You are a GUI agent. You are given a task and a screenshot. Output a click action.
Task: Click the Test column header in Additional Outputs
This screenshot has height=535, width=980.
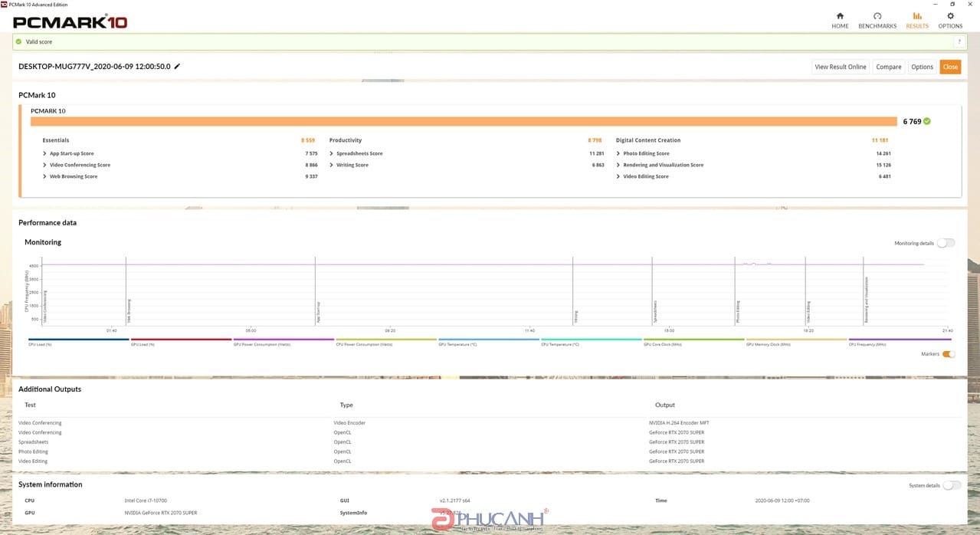(30, 405)
